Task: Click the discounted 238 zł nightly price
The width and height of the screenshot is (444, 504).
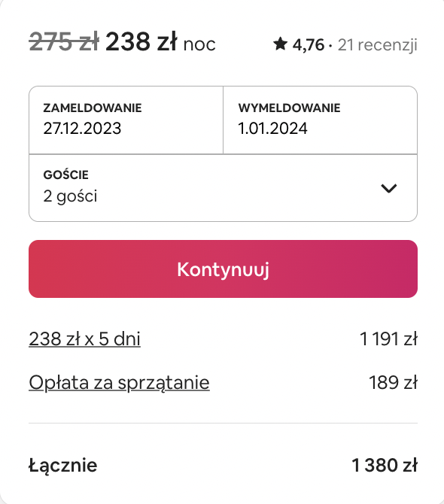Action: click(x=141, y=42)
